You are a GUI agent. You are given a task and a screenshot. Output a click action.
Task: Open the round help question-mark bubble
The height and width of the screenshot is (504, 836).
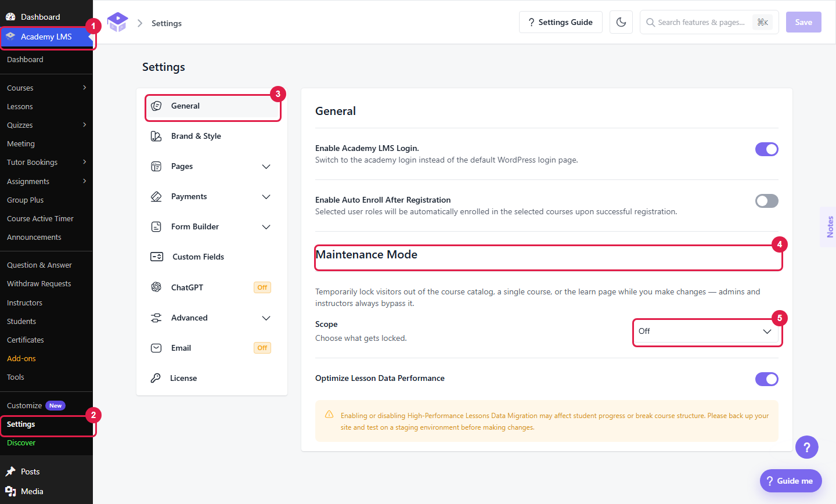(x=807, y=447)
